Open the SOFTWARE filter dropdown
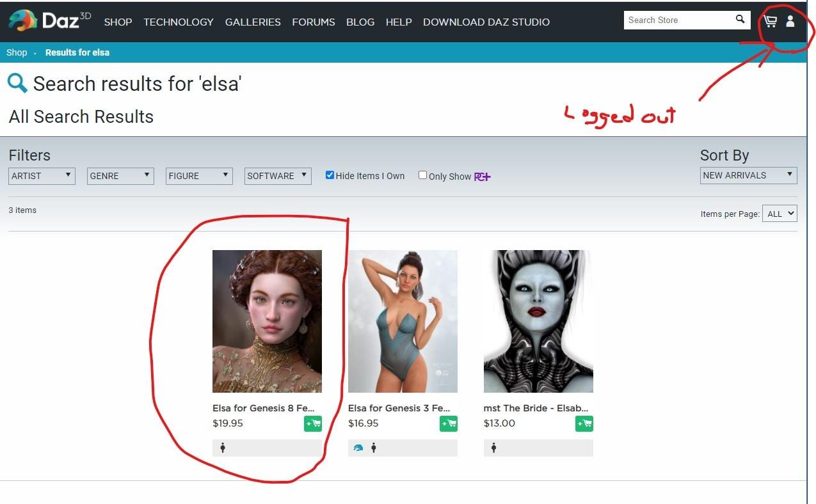816x504 pixels. point(278,176)
